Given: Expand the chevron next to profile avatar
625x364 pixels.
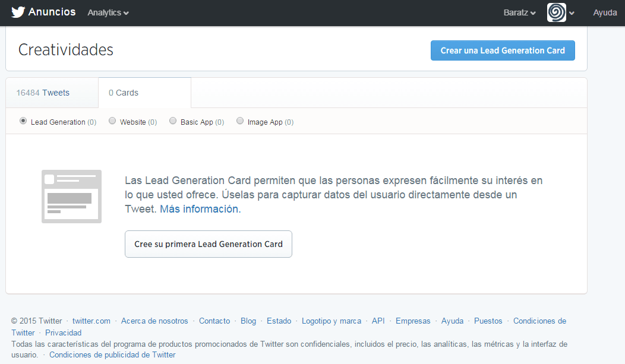Looking at the screenshot, I should point(572,13).
